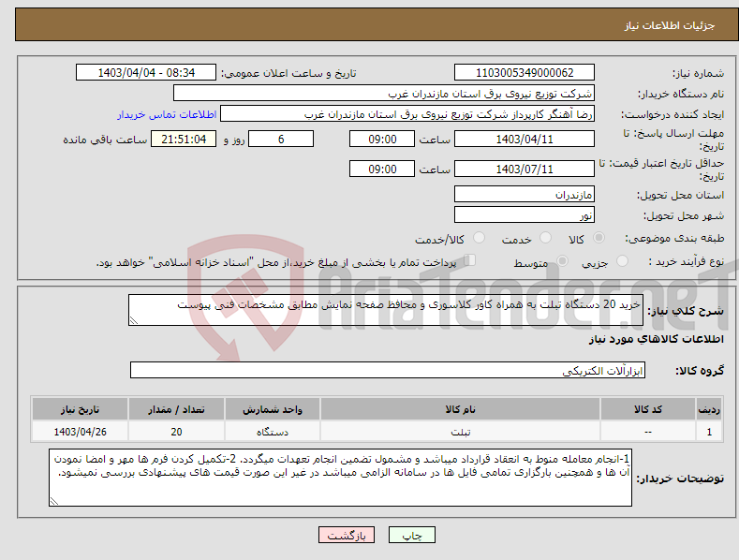The width and height of the screenshot is (739, 560).
Task: Click the جزئیات اطلاعات نیاز page header
Action: [x=670, y=25]
